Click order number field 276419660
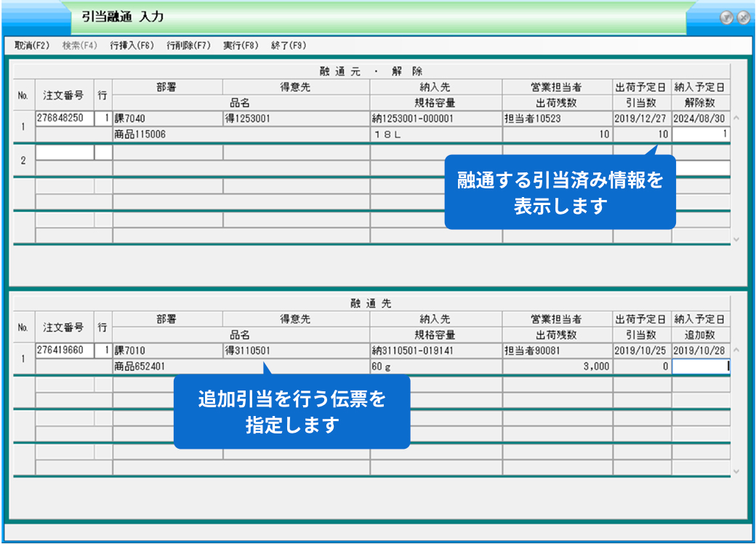This screenshot has height=544, width=756. click(x=65, y=350)
